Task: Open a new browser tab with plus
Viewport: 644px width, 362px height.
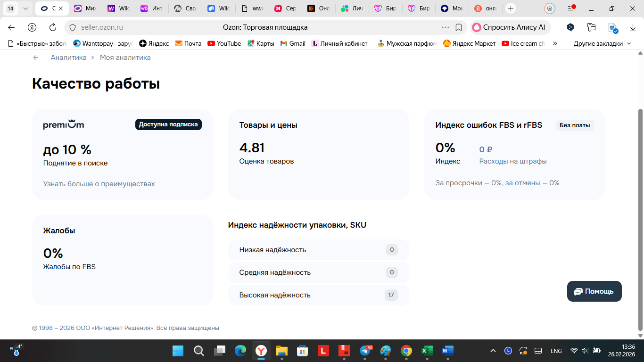Action: click(x=511, y=8)
